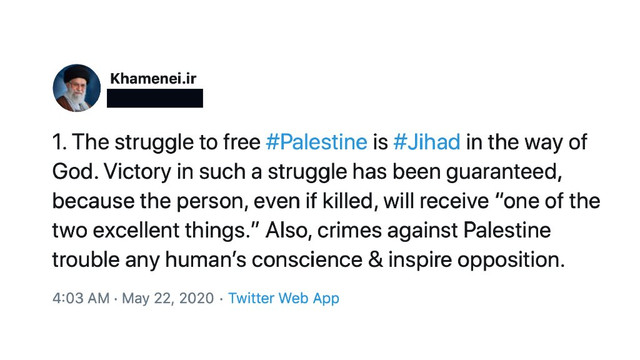Viewport: 640px width, 360px height.
Task: Click the May 22, 2020 date
Action: click(168, 298)
